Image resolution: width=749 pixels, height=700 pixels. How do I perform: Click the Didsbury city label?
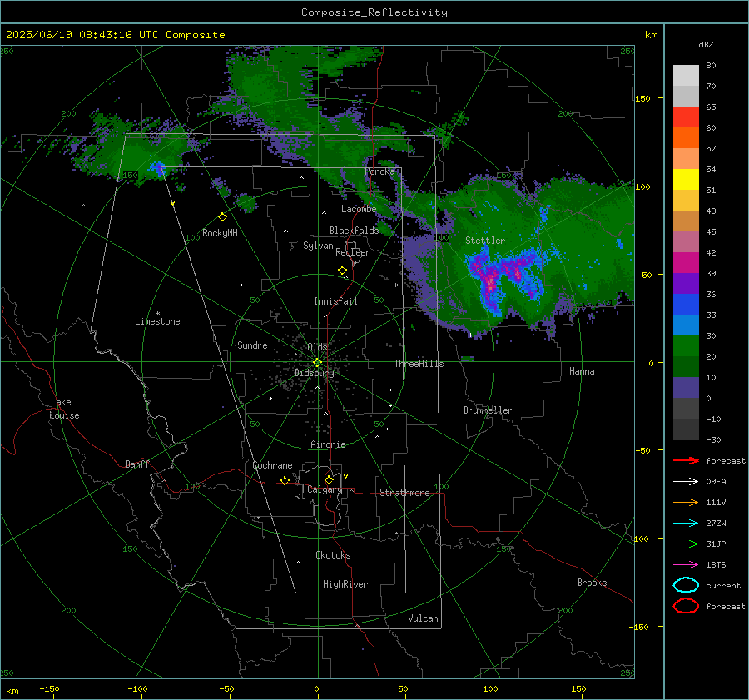coord(314,373)
